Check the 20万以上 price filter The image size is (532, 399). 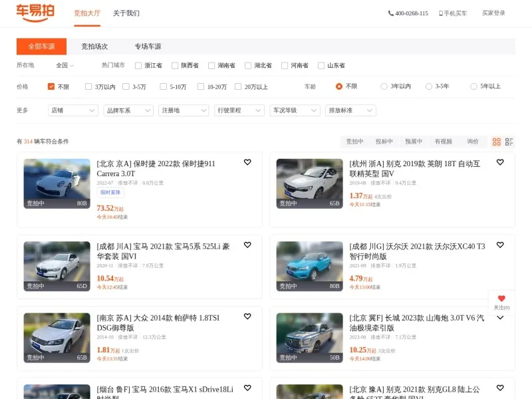[238, 86]
